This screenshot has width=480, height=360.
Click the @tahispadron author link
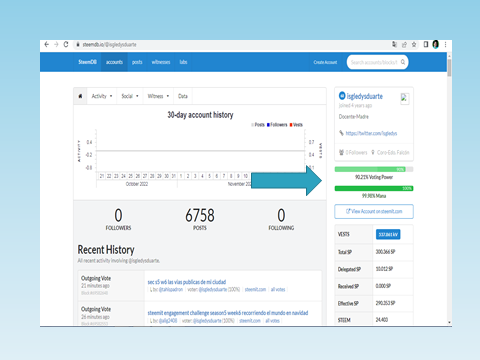coord(170,289)
